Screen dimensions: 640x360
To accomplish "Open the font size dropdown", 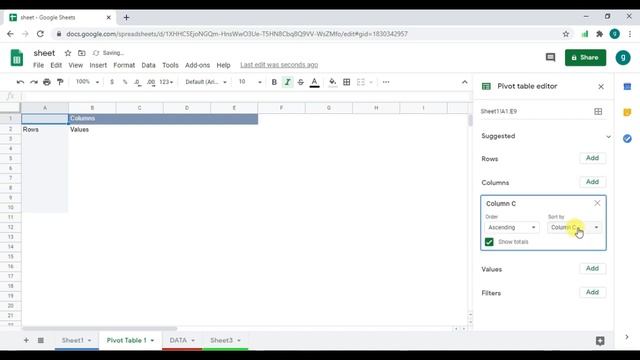I will [x=250, y=82].
